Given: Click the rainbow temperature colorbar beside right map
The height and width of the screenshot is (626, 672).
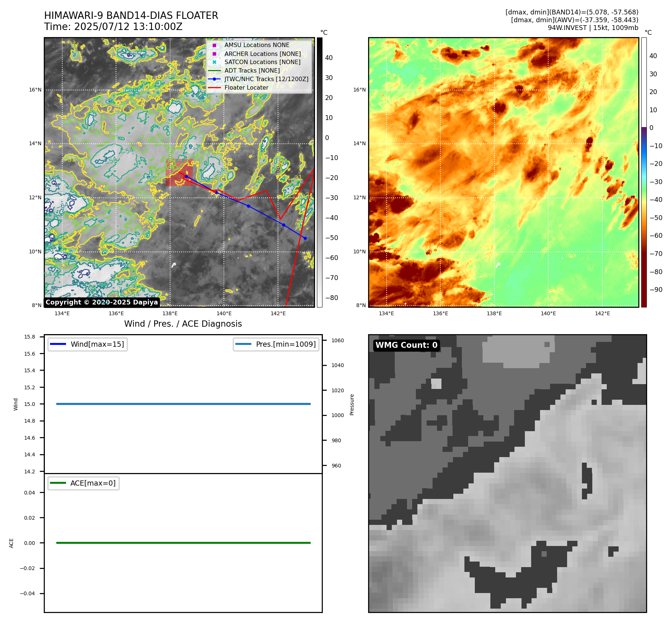Looking at the screenshot, I should (644, 172).
